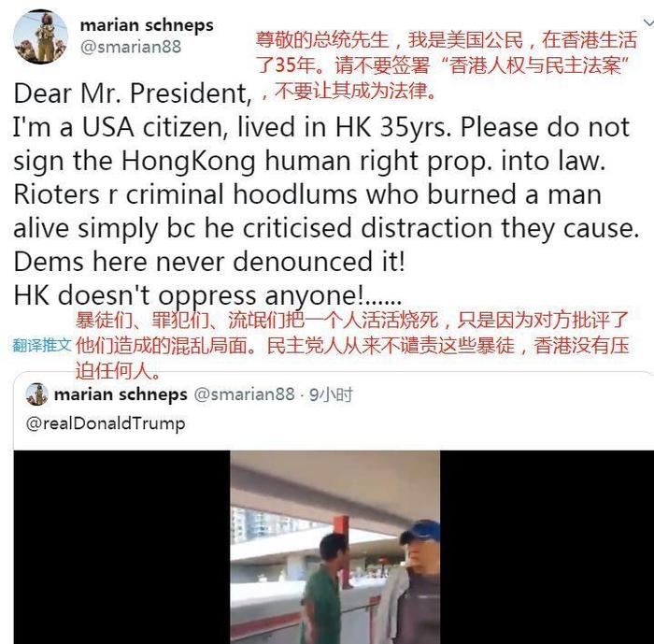
Task: Open the @realDonaldTrump mention
Action: pyautogui.click(x=106, y=423)
